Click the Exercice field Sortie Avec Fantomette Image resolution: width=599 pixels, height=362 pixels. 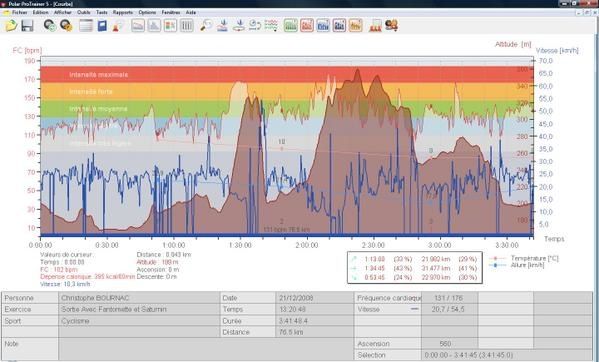(139, 309)
